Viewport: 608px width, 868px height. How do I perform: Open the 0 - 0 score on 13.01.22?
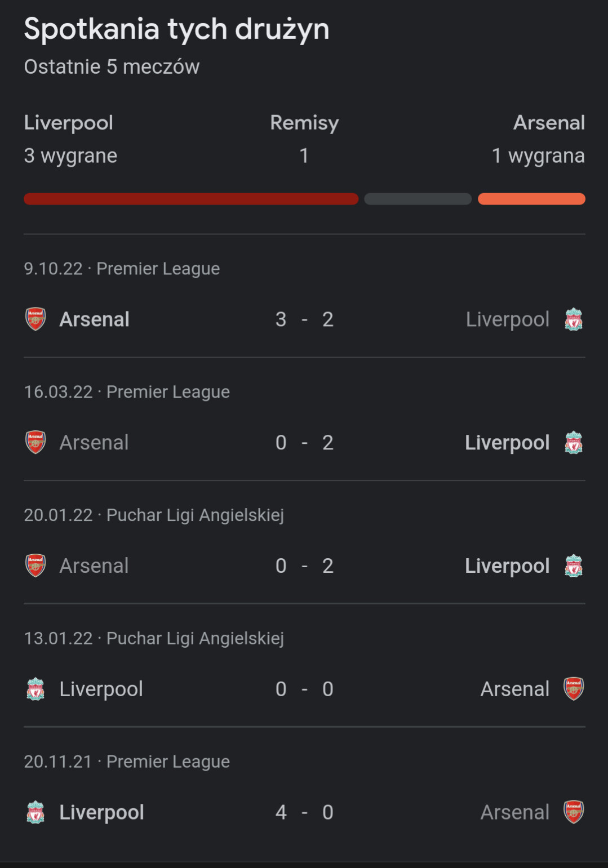pyautogui.click(x=304, y=689)
